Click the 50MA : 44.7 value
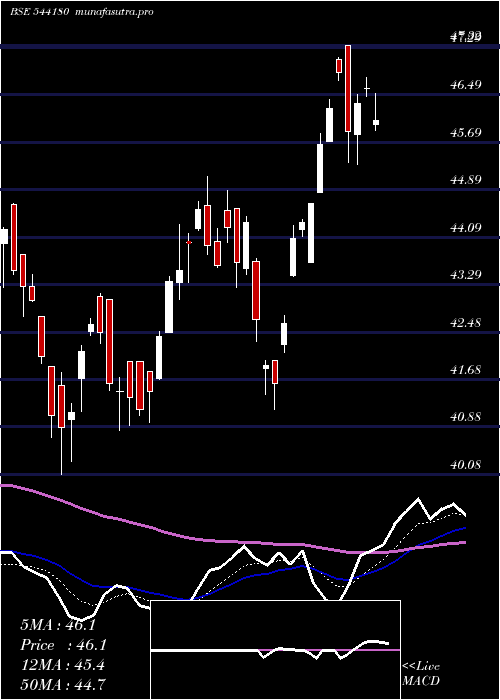500x700 pixels. click(x=62, y=684)
